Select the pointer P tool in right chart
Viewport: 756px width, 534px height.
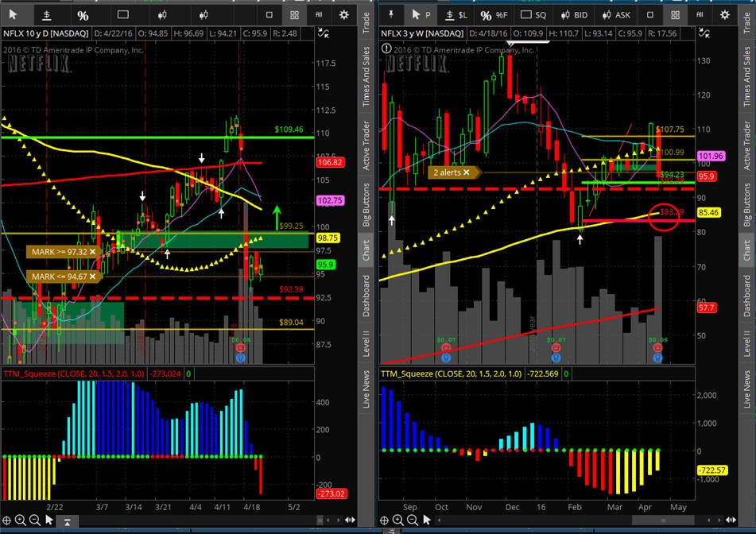coord(421,15)
